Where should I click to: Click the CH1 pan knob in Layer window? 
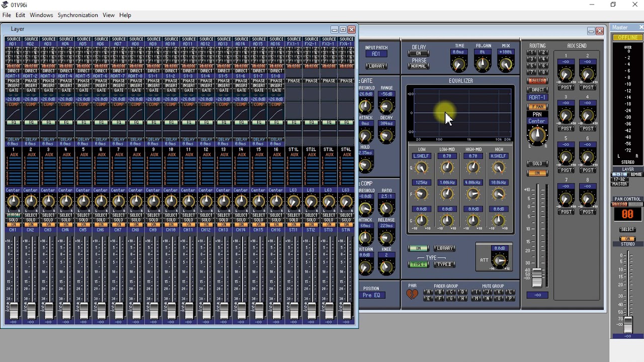pos(14,202)
